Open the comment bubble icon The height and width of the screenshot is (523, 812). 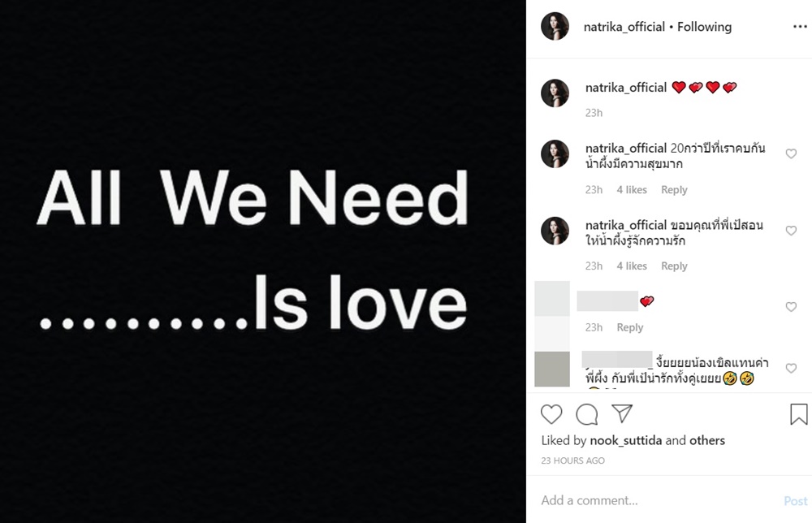click(587, 414)
